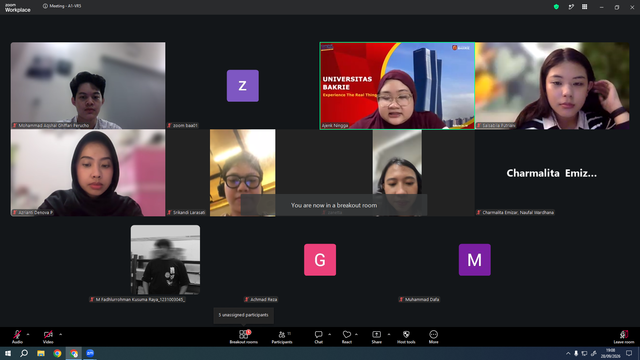Select the Charmalita Emizar name tile

[x=552, y=173]
